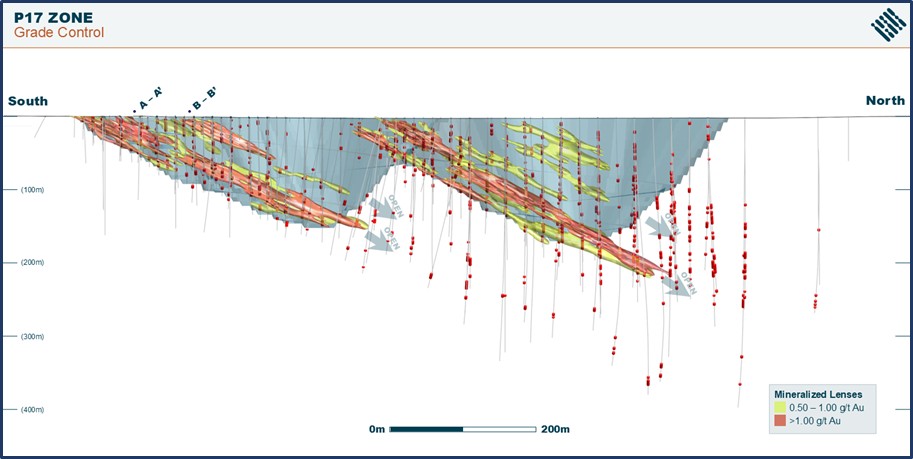Screen dimensions: 913x459
Task: Select the red >1.00 g/t Au swatch
Action: [780, 421]
